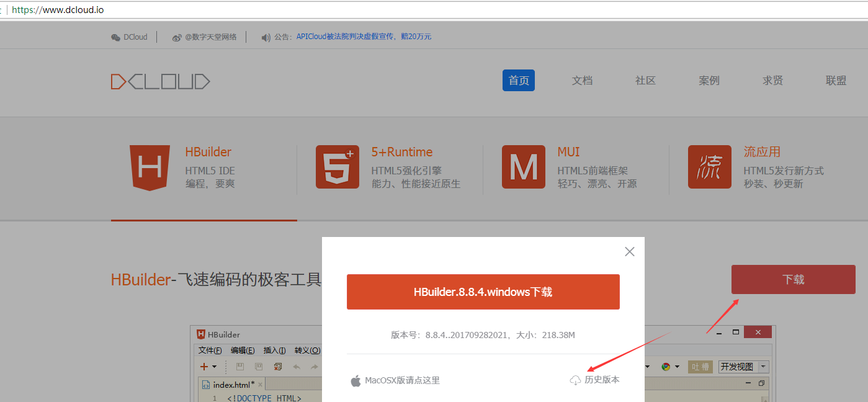868x402 pixels.
Task: Click the Save All icon in HBuilder toolbar
Action: [259, 367]
